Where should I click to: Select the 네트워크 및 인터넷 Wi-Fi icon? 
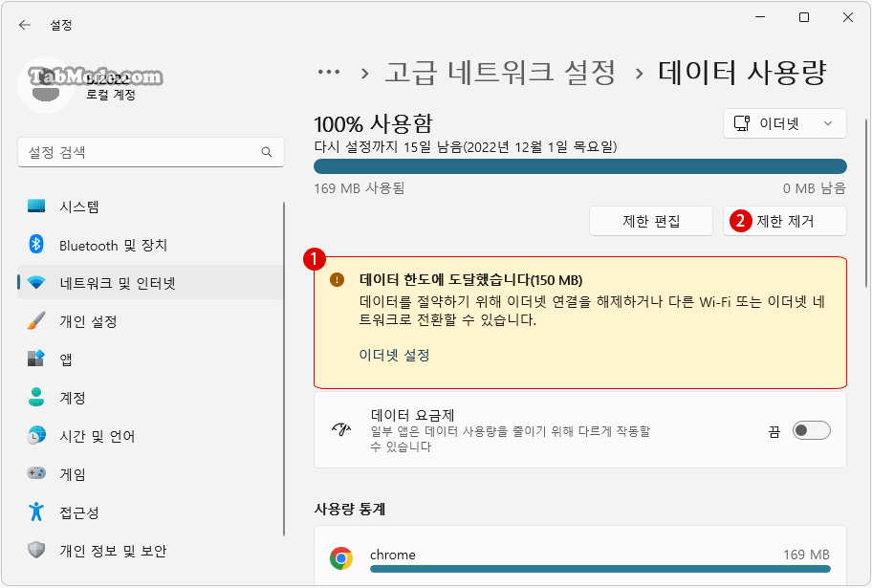pyautogui.click(x=36, y=283)
